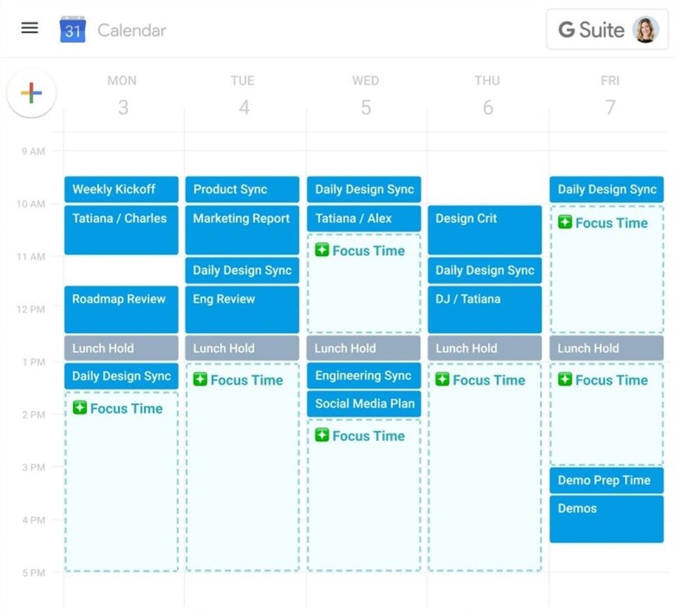Click the Focus Time icon on Monday

pyautogui.click(x=80, y=408)
